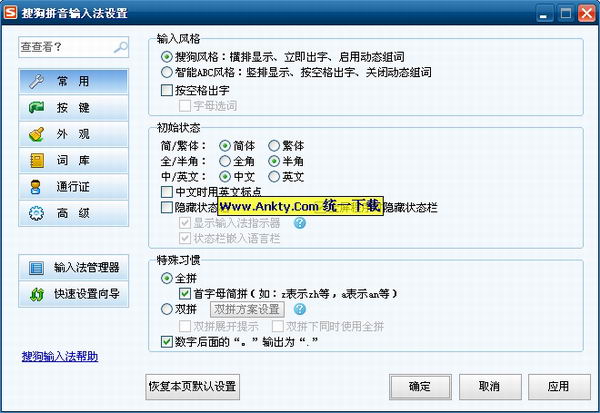Switch to the 词库 tab
Screen dimensions: 600x413
[x=73, y=161]
